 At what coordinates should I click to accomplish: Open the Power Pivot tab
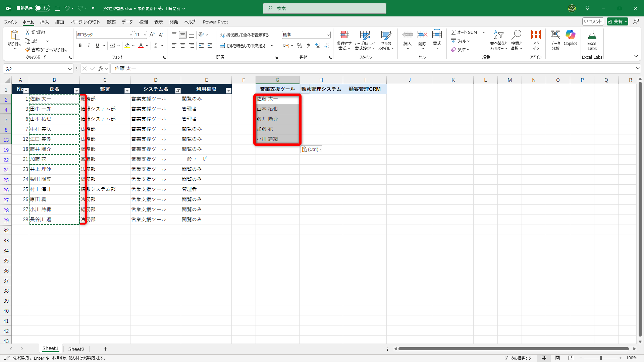click(x=215, y=22)
